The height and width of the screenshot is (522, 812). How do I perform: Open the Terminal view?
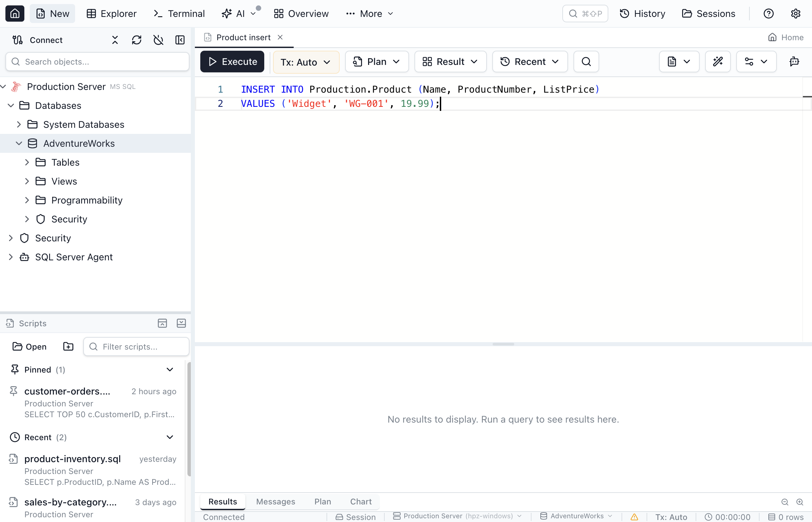179,14
